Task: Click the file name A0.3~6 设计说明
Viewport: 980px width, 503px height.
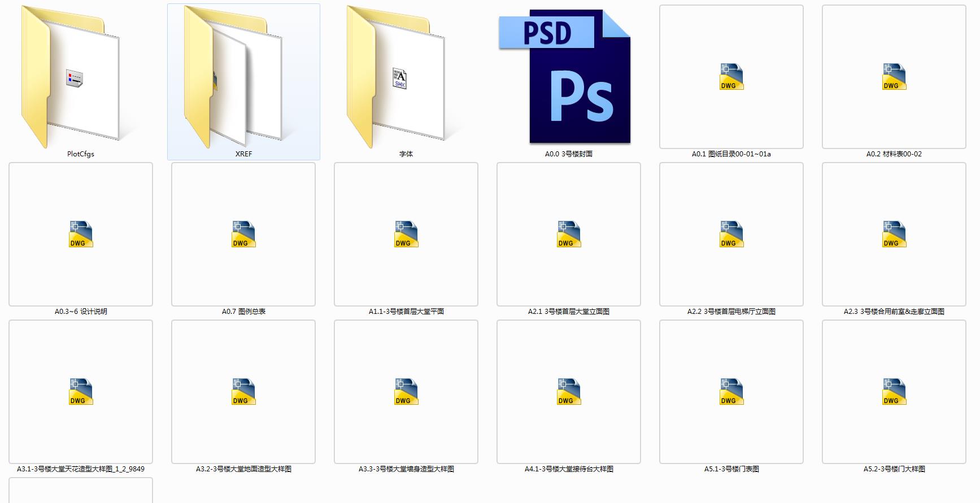Action: 81,312
